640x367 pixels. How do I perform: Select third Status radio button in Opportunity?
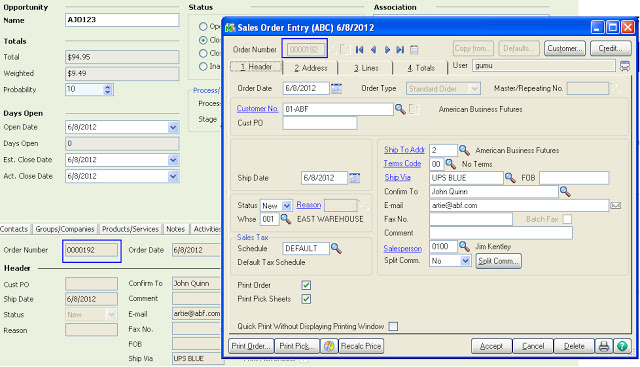(203, 53)
